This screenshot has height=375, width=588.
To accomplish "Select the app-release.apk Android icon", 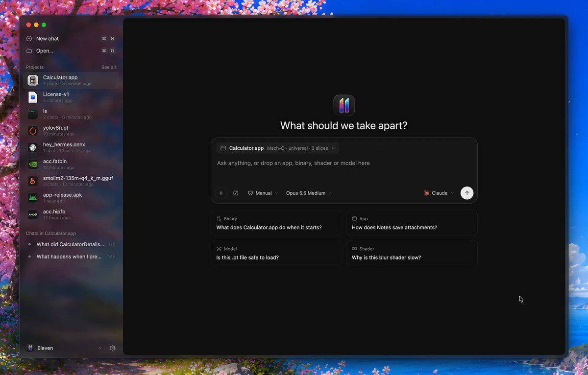I will (x=33, y=198).
